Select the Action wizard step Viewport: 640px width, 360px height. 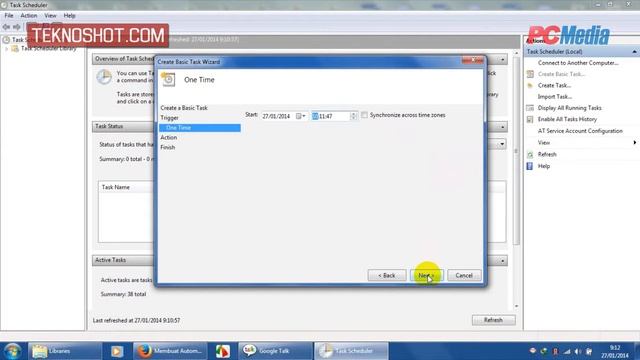169,138
